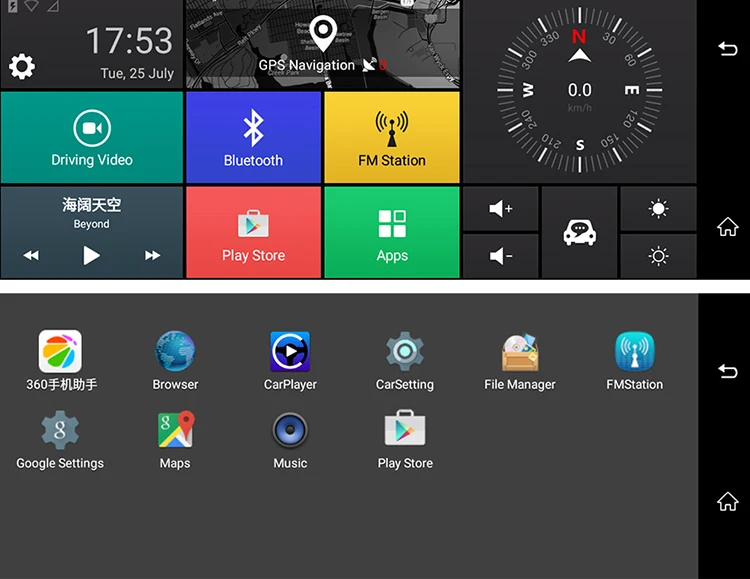This screenshot has height=579, width=750.
Task: Open Play Store red tile
Action: pyautogui.click(x=253, y=232)
